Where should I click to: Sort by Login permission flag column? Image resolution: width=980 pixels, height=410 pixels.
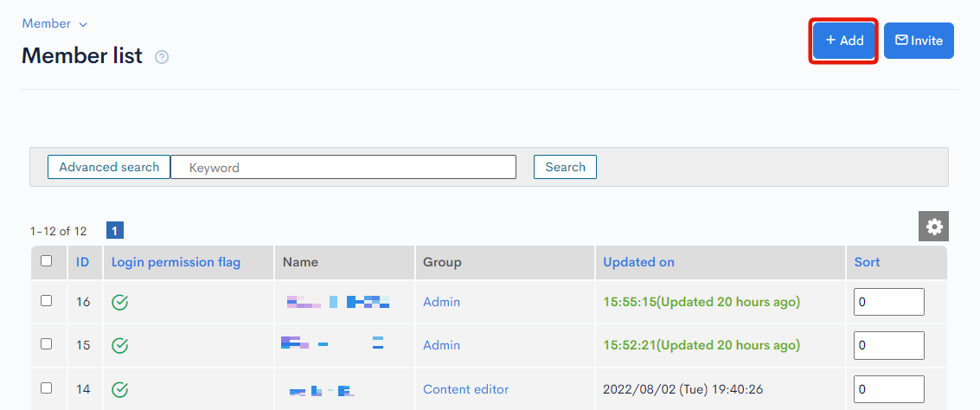(176, 262)
